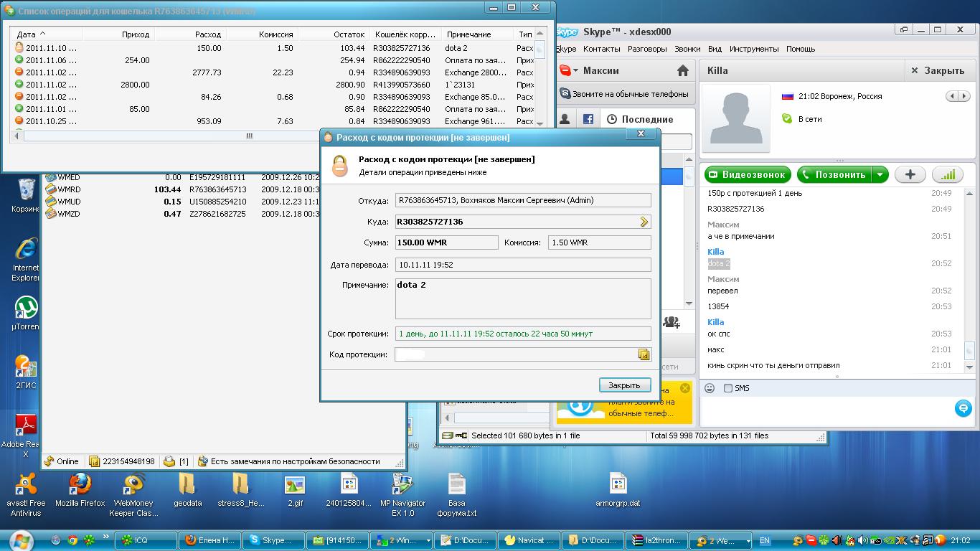Click the Примечание text box with dota 2
This screenshot has height=551, width=980.
point(523,298)
